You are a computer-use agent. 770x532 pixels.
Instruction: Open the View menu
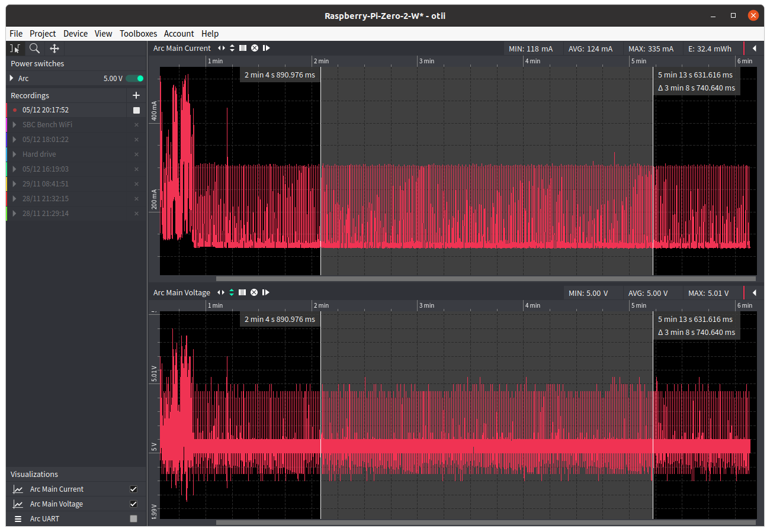pos(103,34)
